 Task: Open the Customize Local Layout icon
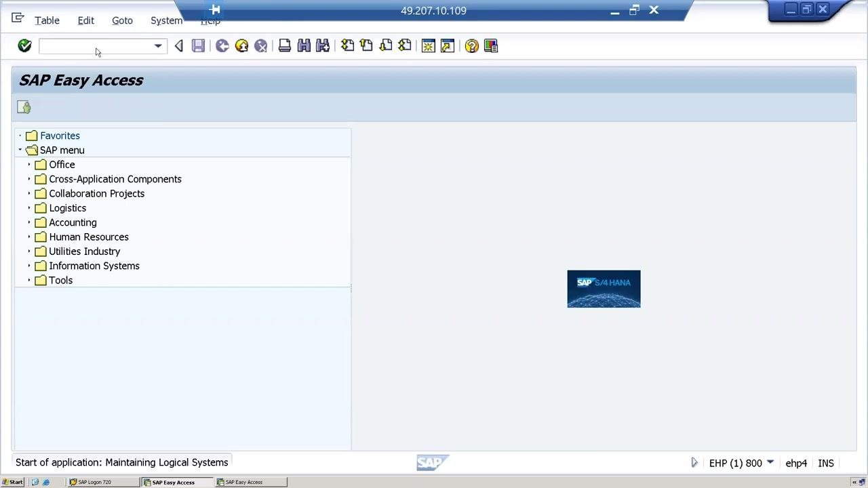coord(491,46)
